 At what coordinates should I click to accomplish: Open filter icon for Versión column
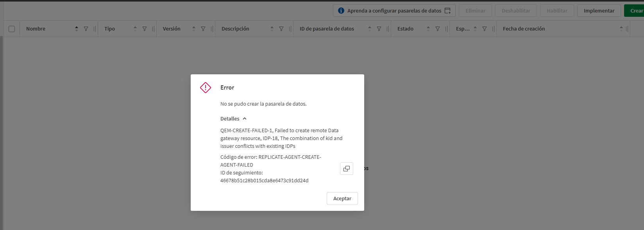(x=203, y=29)
